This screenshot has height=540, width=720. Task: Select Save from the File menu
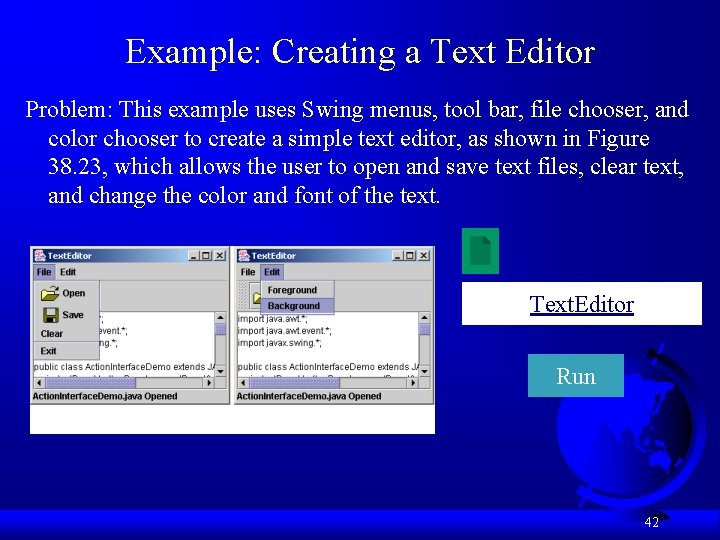67,315
